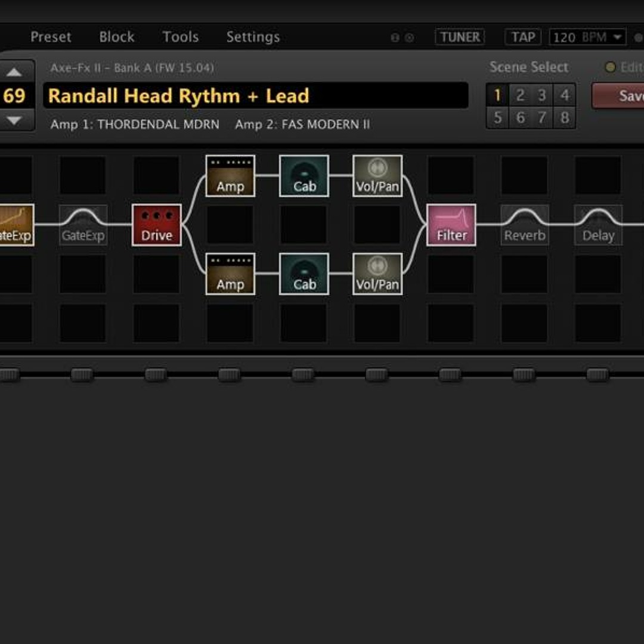
Task: Switch to scene 7
Action: (542, 117)
